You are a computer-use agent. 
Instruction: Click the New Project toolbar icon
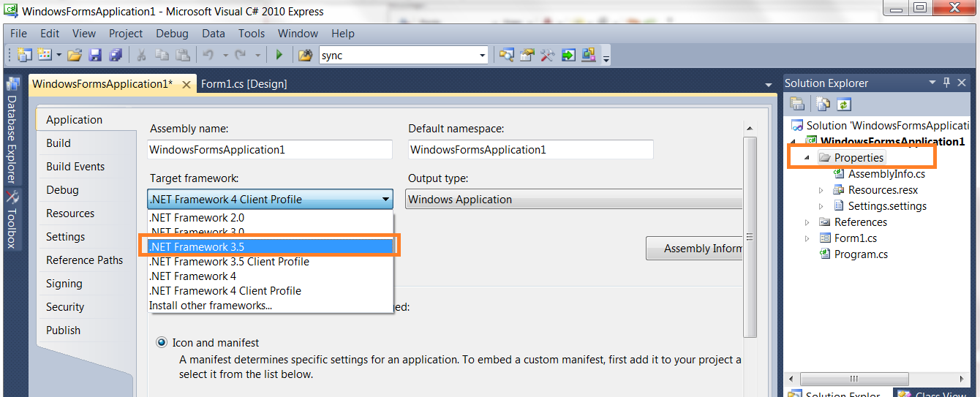(x=25, y=55)
